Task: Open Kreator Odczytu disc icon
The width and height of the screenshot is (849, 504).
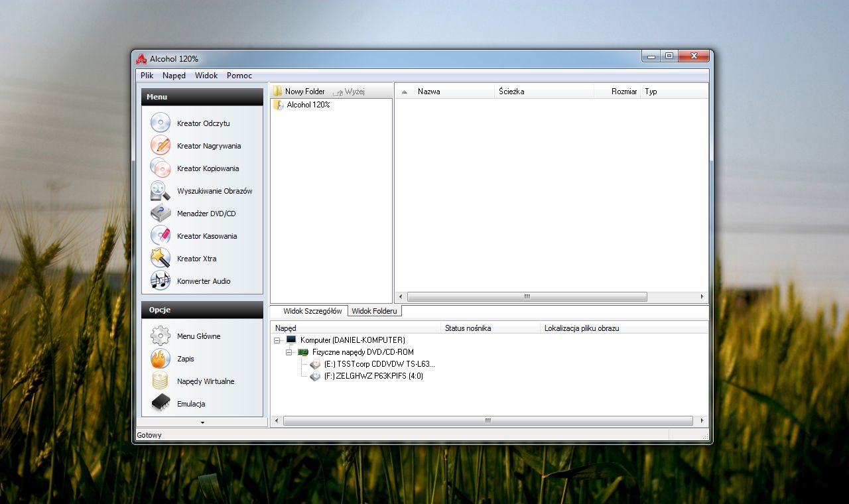Action: (161, 123)
